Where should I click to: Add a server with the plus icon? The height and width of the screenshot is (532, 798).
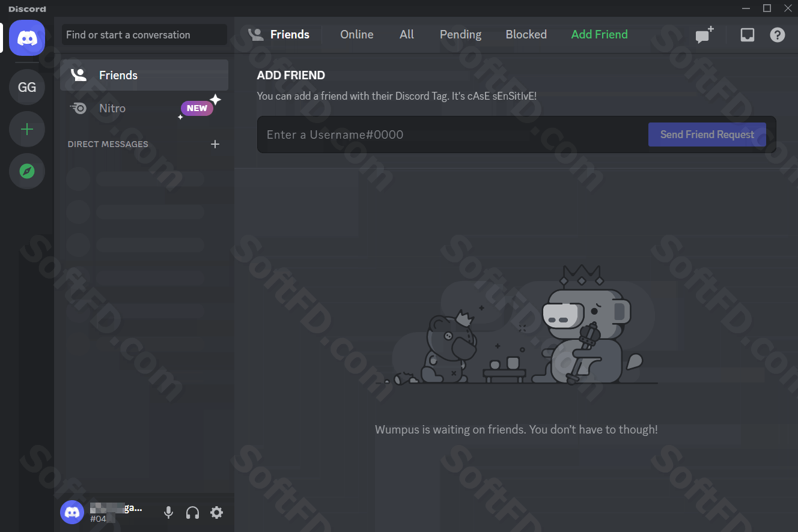[27, 129]
